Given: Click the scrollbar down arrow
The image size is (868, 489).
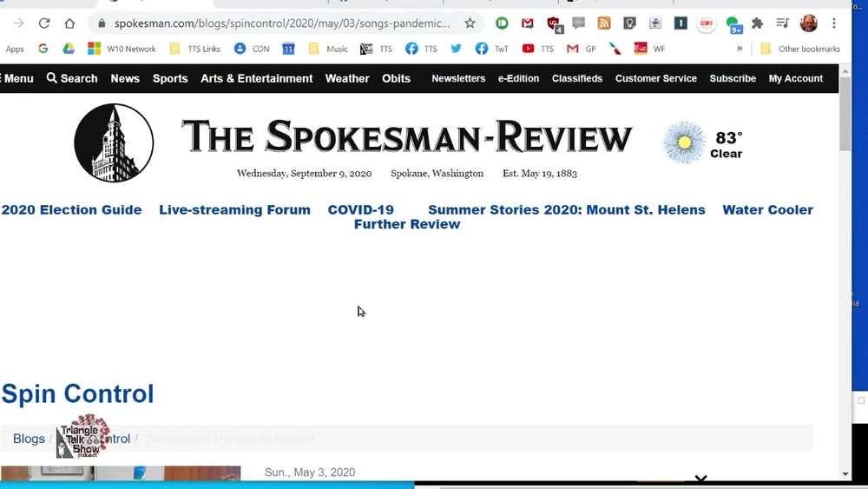Looking at the screenshot, I should tap(845, 474).
